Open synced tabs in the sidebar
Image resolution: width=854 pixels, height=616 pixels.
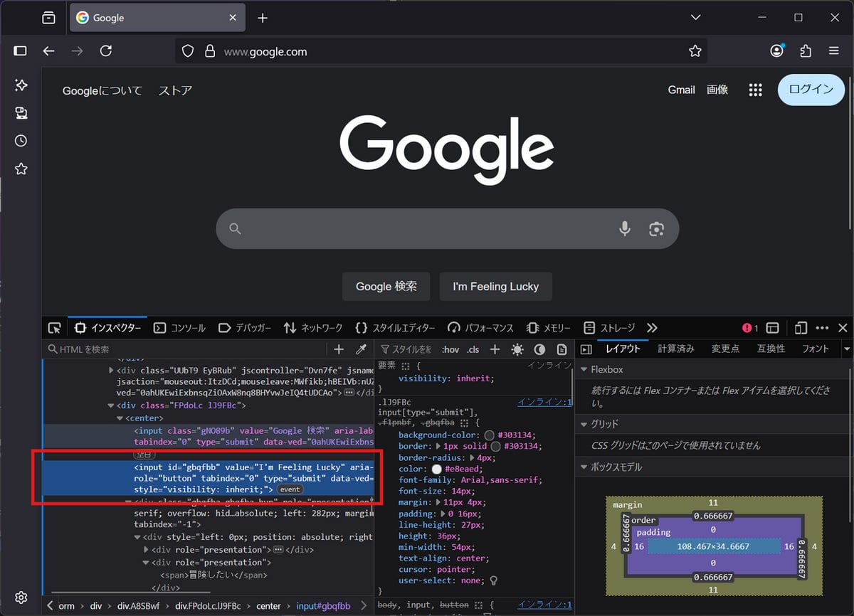[21, 113]
